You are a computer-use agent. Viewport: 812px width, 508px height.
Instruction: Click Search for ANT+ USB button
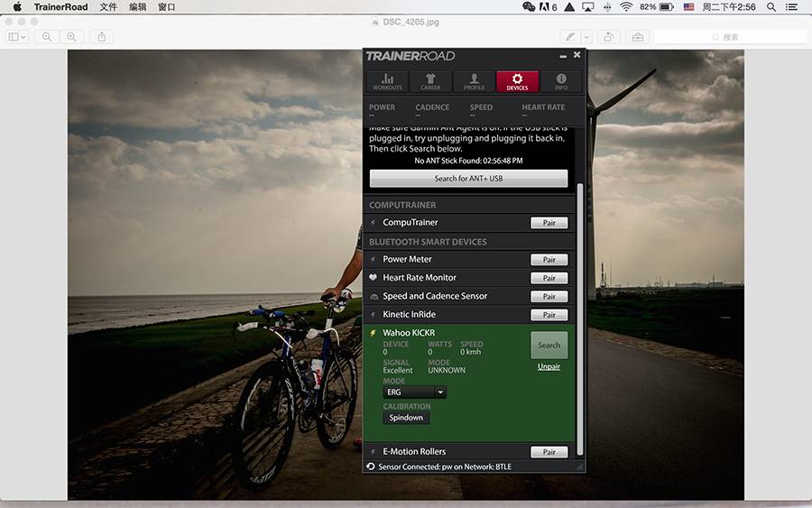[468, 178]
